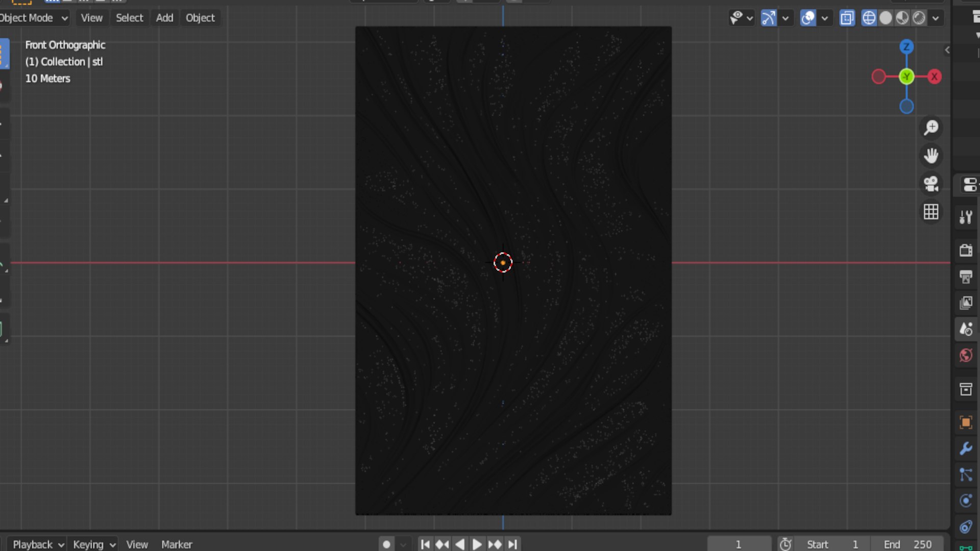The height and width of the screenshot is (551, 980).
Task: Open the Keying dropdown in timeline
Action: pos(94,544)
